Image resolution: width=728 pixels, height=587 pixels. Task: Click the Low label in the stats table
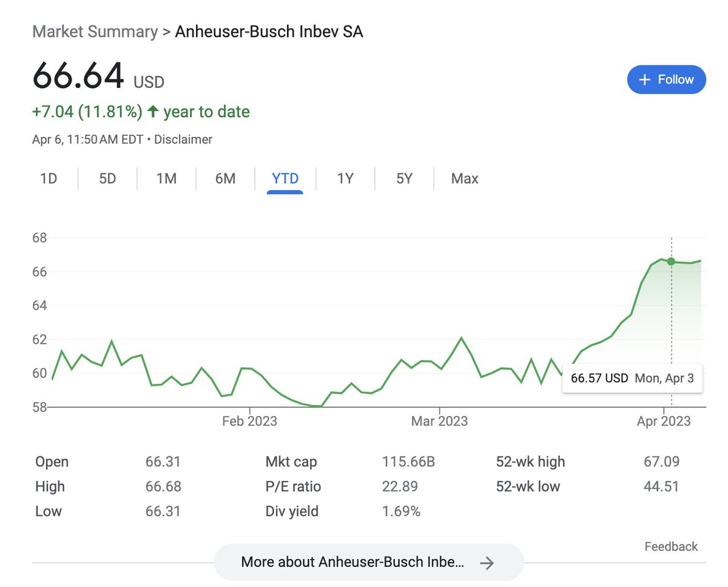coord(49,511)
